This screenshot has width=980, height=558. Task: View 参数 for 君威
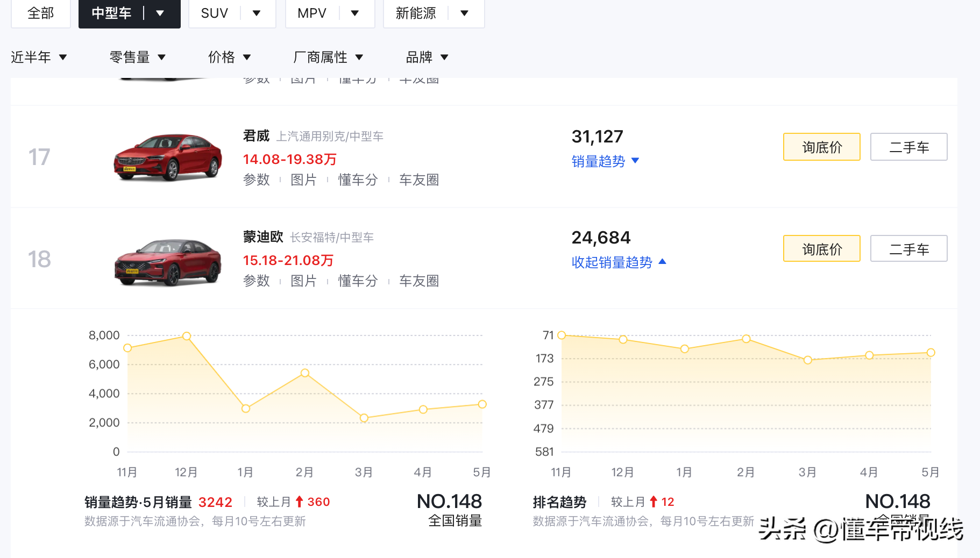coord(257,180)
